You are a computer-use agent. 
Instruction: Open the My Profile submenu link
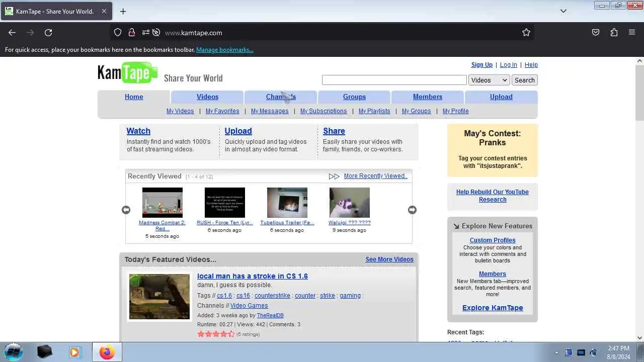[x=455, y=111]
